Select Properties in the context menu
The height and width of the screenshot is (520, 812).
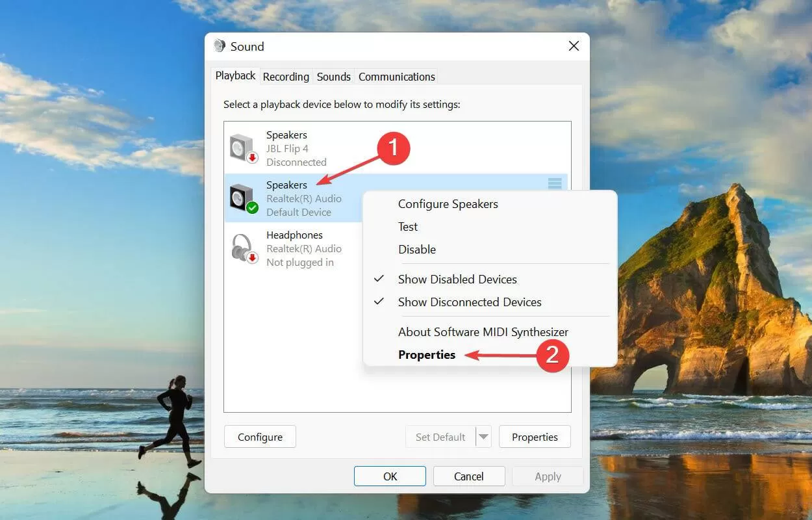(427, 355)
